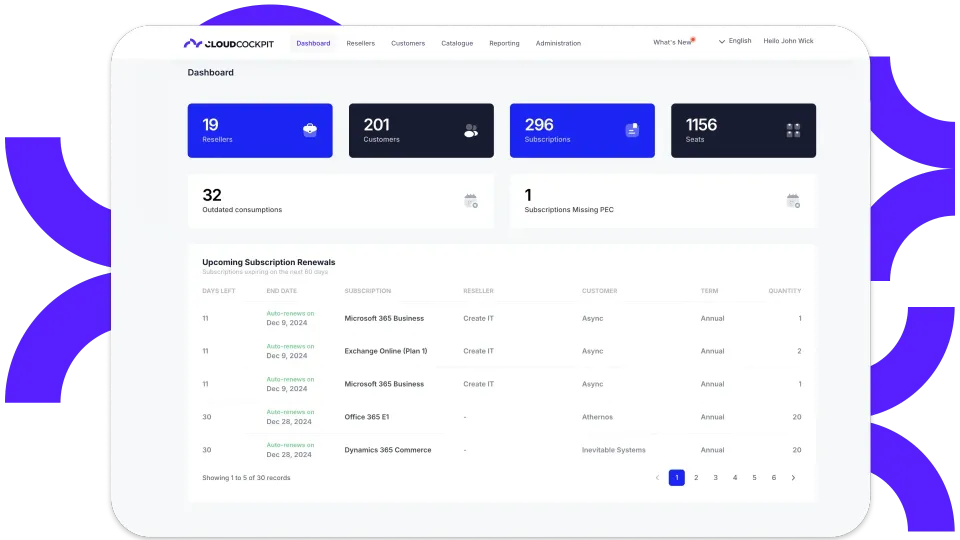Go to pagination page 2
Image resolution: width=960 pixels, height=540 pixels.
coord(696,478)
